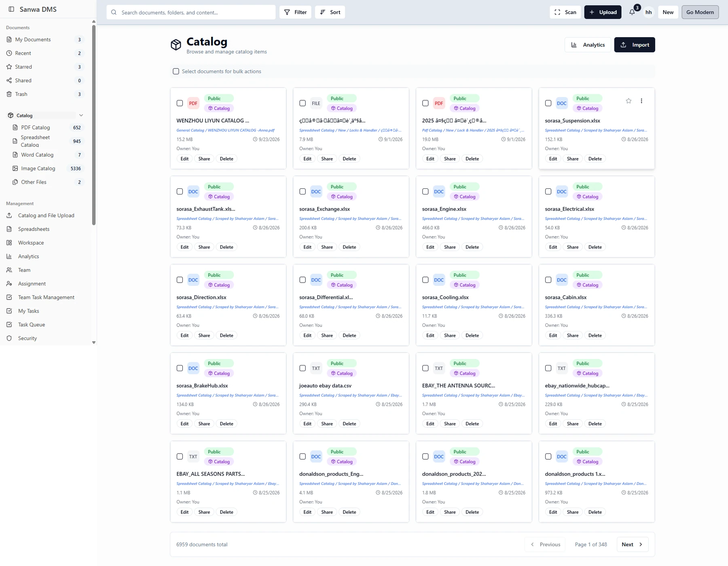Screen dimensions: 728x566
Task: Toggle the sidebar panel icon
Action: [x=11, y=9]
